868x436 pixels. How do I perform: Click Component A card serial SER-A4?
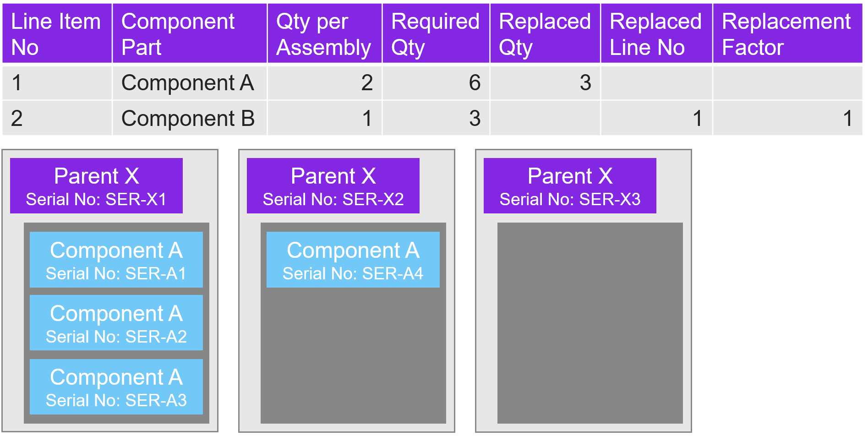tap(353, 260)
